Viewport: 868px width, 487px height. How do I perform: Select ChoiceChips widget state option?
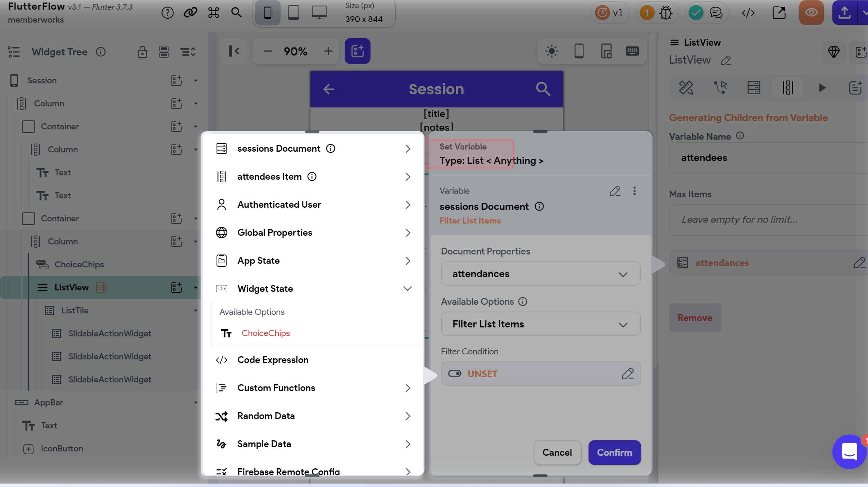(265, 333)
